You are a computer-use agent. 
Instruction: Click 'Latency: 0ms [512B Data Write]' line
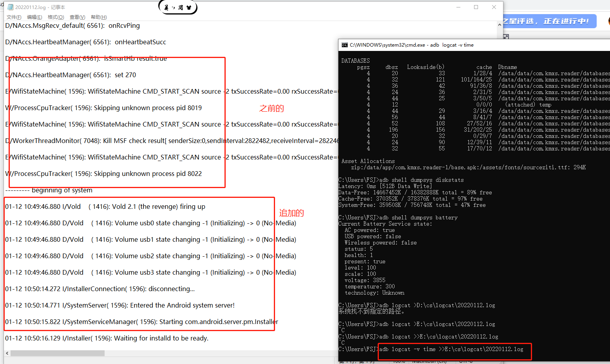(385, 186)
